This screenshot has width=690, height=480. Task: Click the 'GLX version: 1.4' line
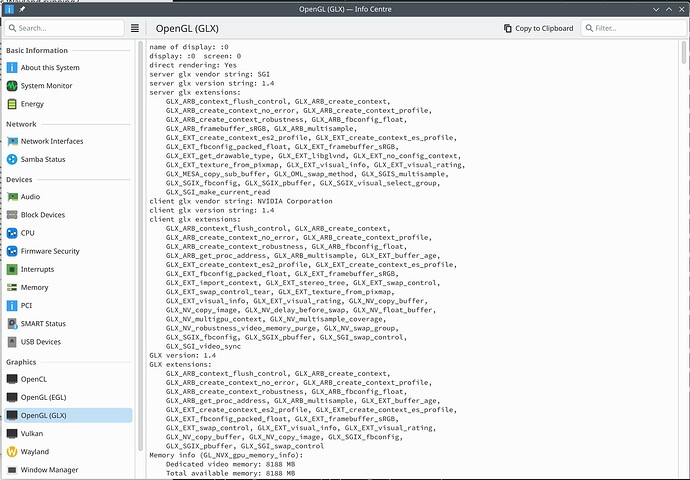coord(183,355)
